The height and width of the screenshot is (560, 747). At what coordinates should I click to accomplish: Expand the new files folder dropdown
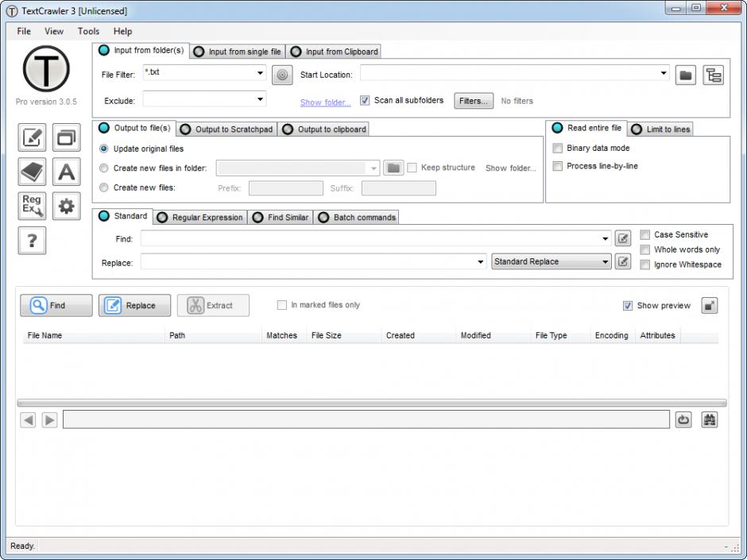(373, 168)
